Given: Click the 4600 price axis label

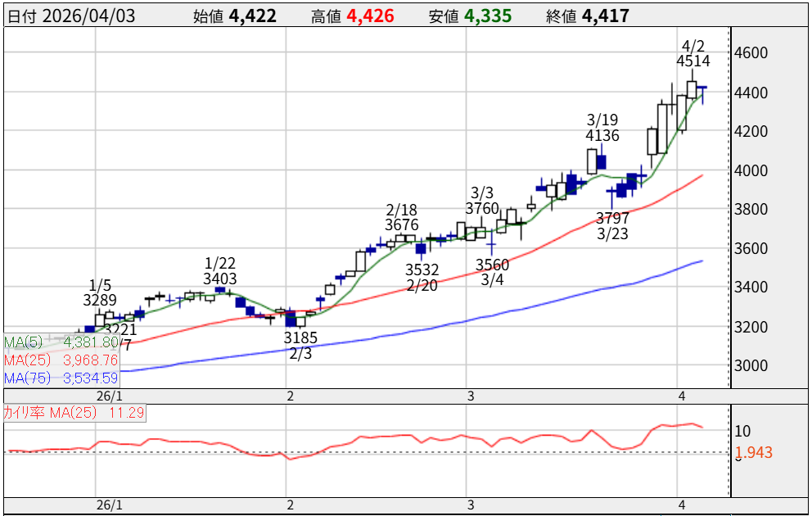Looking at the screenshot, I should click(751, 53).
